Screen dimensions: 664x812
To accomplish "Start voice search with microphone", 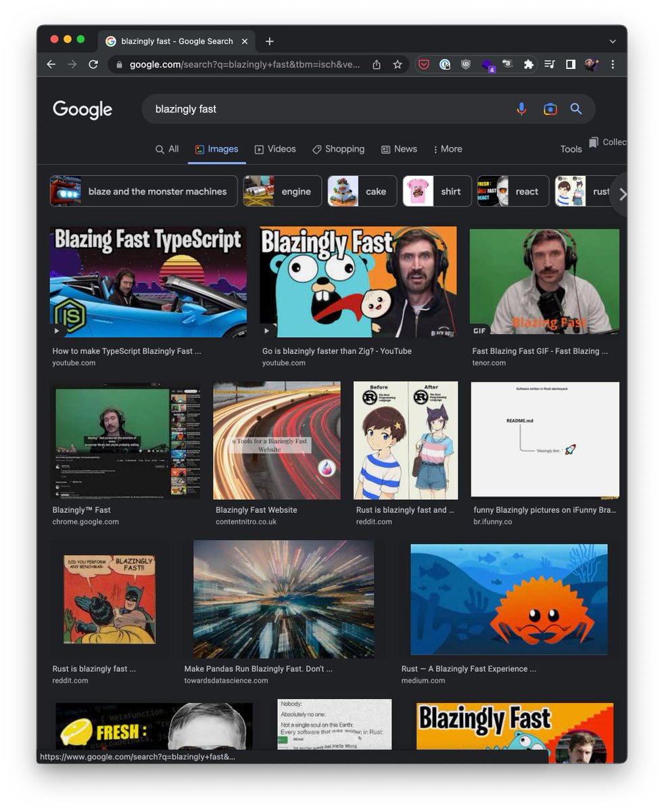I will [521, 109].
